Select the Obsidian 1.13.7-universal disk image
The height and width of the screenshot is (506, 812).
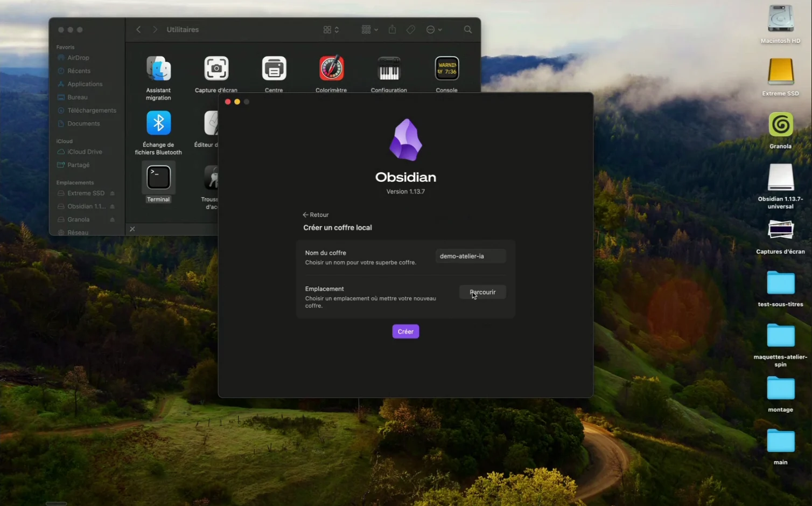click(780, 177)
